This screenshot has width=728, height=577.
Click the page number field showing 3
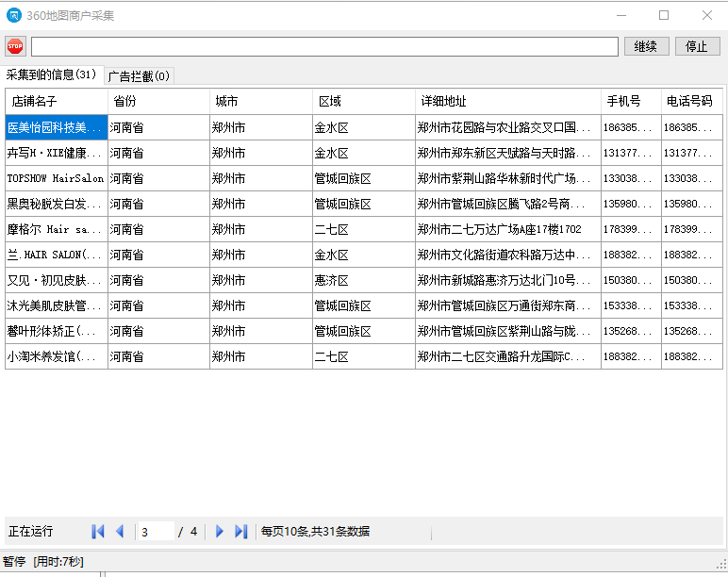pyautogui.click(x=157, y=532)
